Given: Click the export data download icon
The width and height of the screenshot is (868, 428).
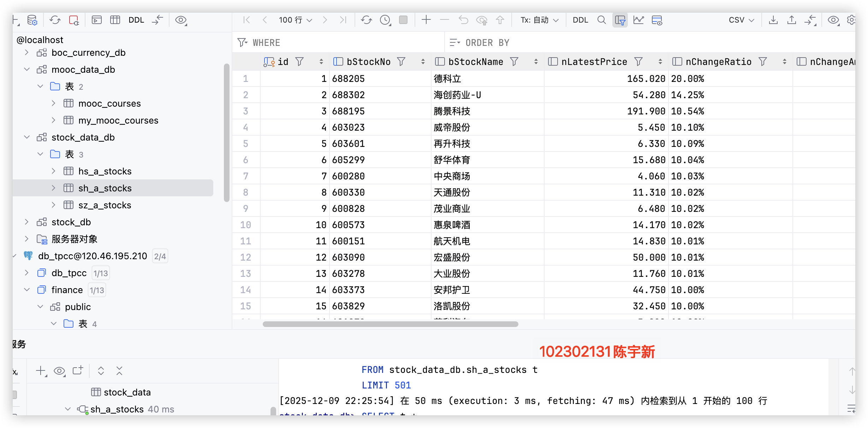Looking at the screenshot, I should tap(773, 20).
